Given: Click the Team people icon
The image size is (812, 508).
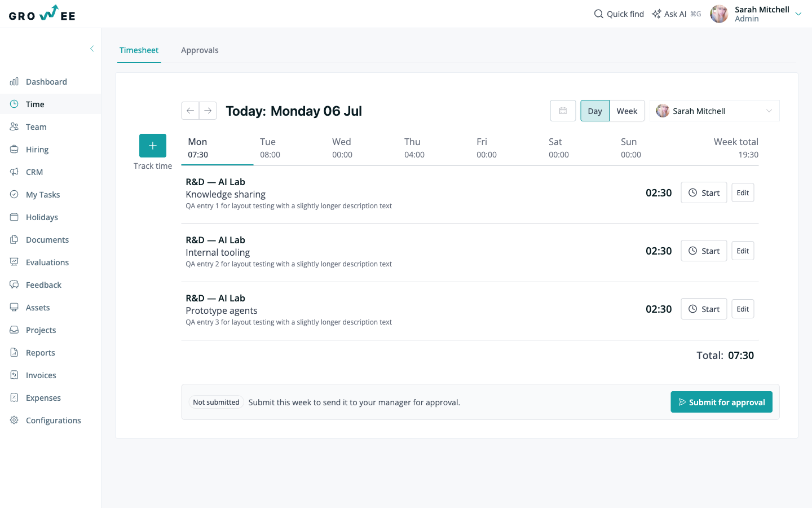Looking at the screenshot, I should click(x=14, y=126).
